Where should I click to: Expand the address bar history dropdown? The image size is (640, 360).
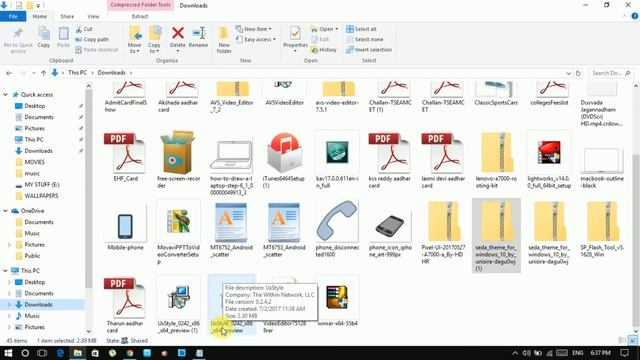point(568,73)
